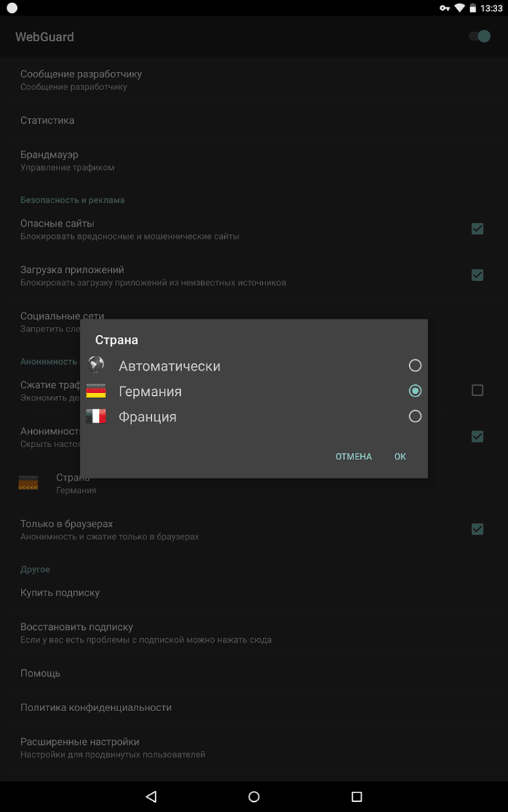This screenshot has height=812, width=508.
Task: Select the Автоматически radio button
Action: (415, 365)
